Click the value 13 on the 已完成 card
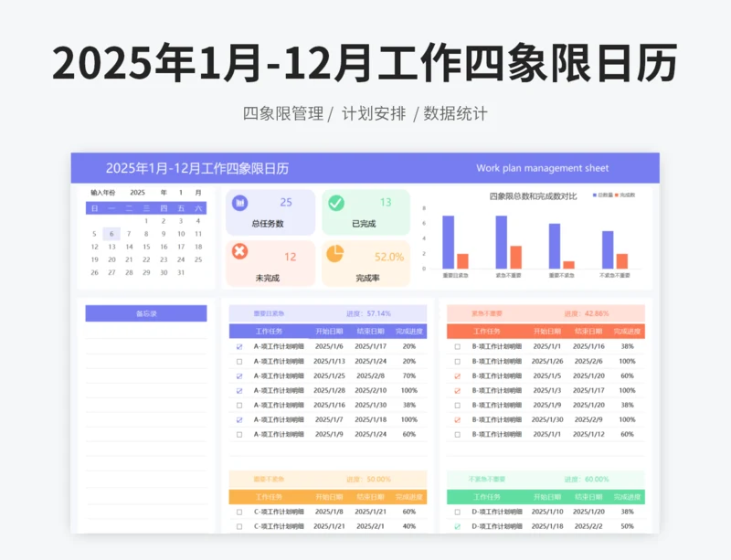Viewport: 731px width, 560px height. 386,203
